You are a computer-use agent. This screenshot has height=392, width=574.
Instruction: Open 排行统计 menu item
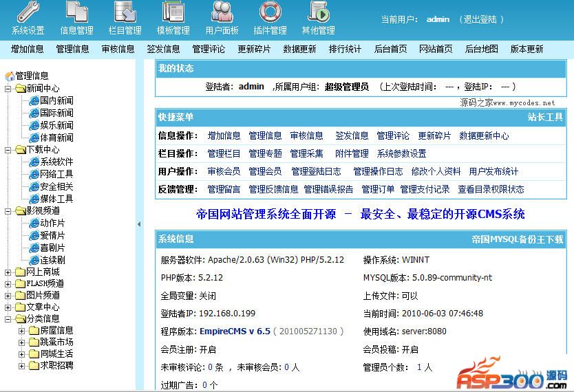tap(345, 49)
